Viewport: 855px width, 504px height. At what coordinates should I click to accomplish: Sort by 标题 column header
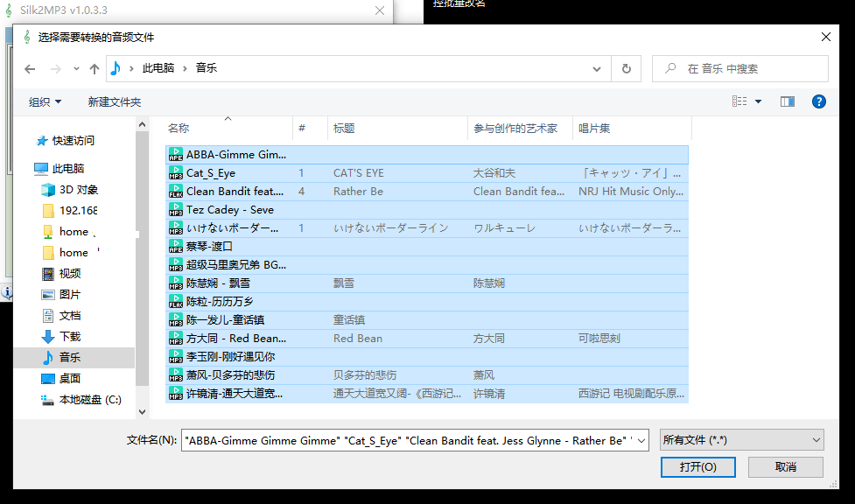coord(344,128)
